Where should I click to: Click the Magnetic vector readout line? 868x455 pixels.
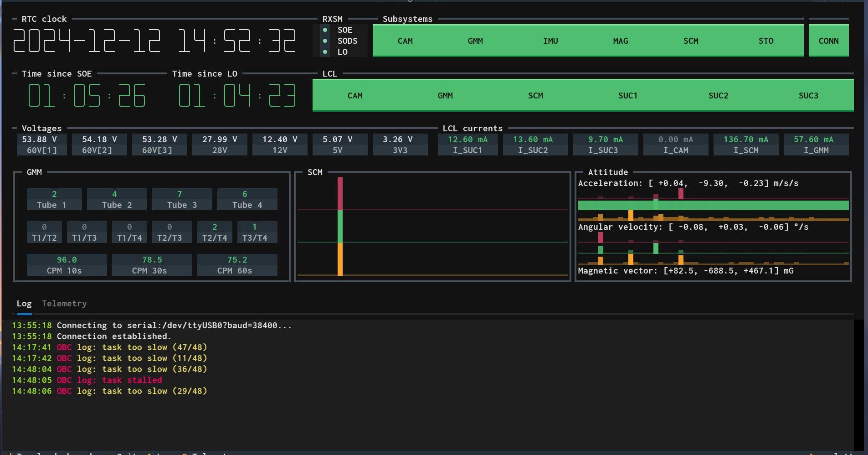tap(686, 271)
